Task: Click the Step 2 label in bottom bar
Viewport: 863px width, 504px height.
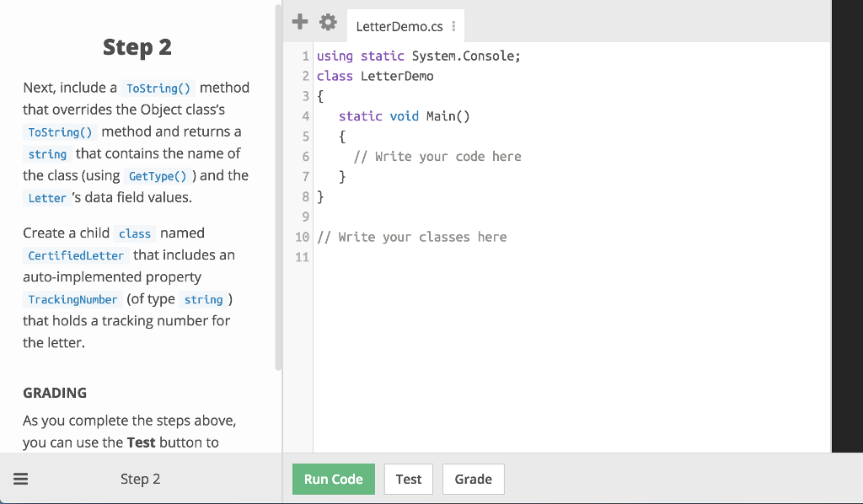Action: [141, 479]
